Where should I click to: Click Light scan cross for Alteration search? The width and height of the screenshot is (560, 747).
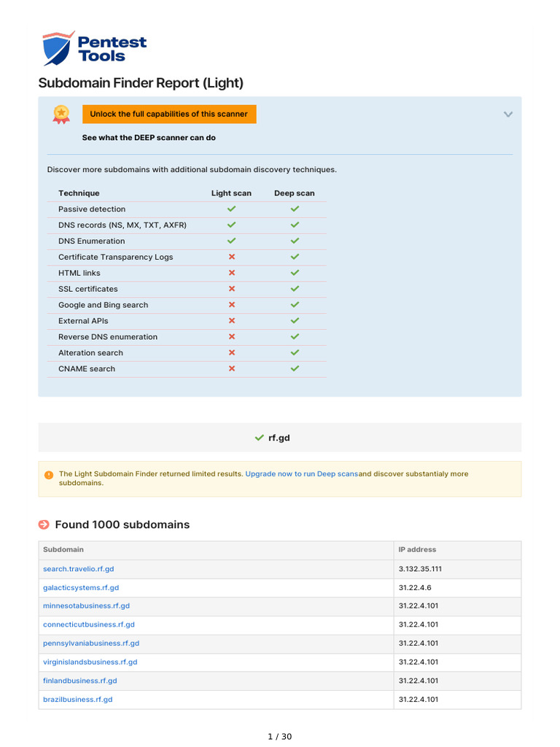coord(232,352)
